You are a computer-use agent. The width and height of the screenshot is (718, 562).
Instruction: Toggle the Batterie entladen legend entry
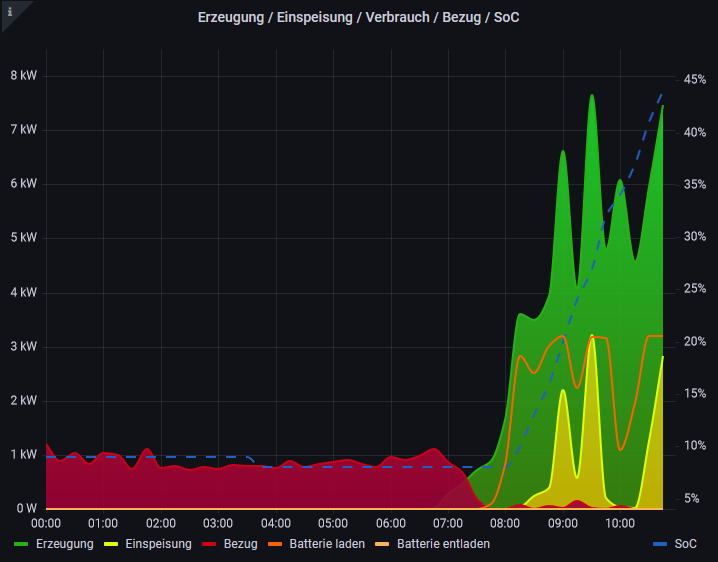(x=443, y=544)
